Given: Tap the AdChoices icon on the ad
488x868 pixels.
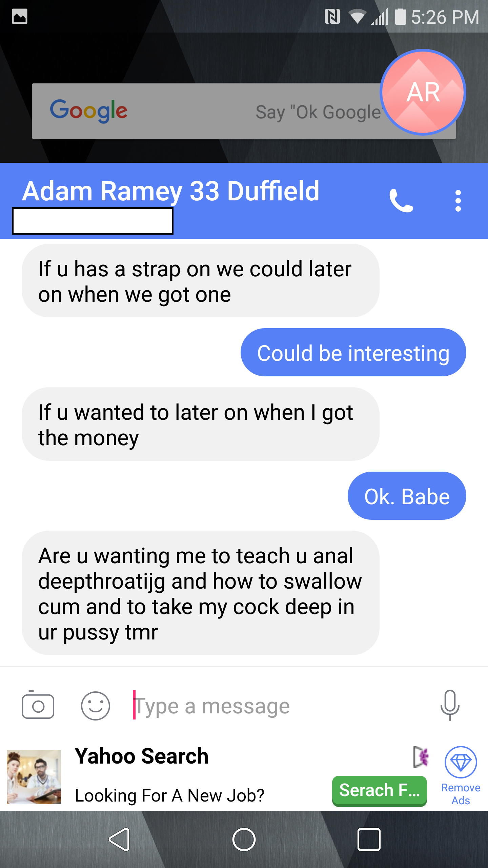Looking at the screenshot, I should (x=421, y=757).
